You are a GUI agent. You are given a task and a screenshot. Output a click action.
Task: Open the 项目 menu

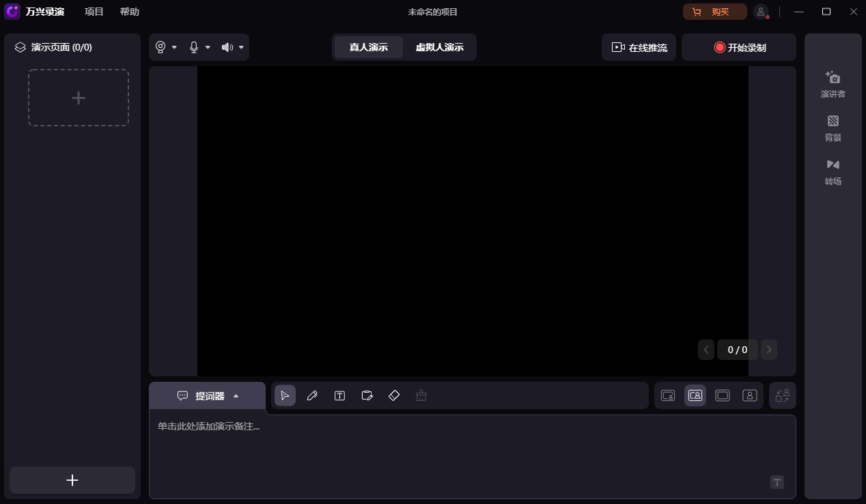pyautogui.click(x=94, y=12)
